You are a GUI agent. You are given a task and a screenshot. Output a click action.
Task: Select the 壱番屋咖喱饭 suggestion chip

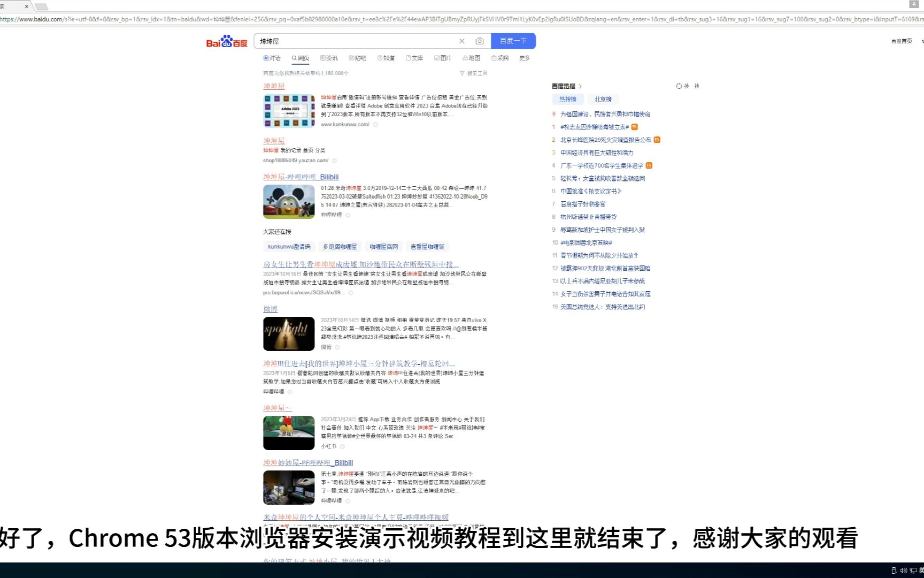(x=427, y=247)
